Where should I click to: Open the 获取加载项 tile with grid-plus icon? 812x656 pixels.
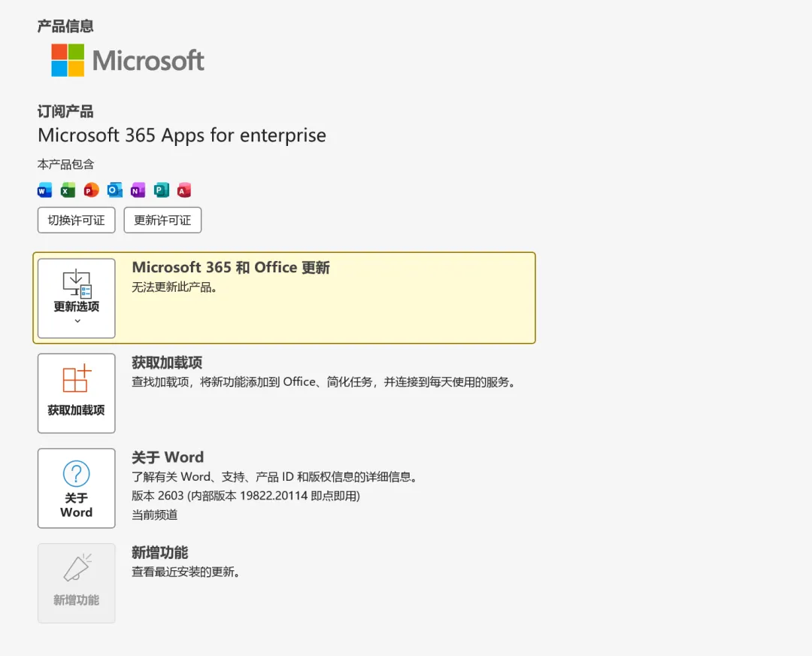coord(77,393)
